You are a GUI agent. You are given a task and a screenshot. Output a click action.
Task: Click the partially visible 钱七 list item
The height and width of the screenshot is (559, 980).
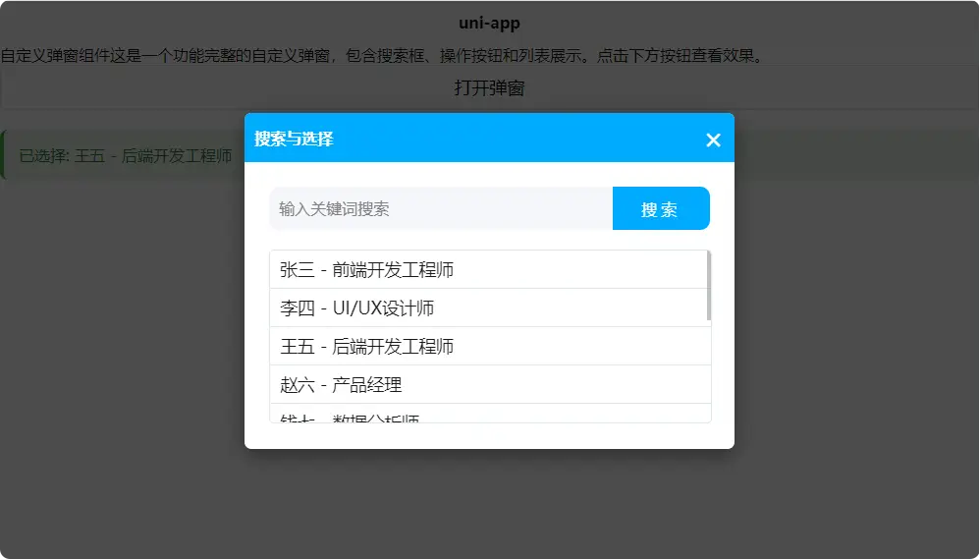tap(488, 415)
